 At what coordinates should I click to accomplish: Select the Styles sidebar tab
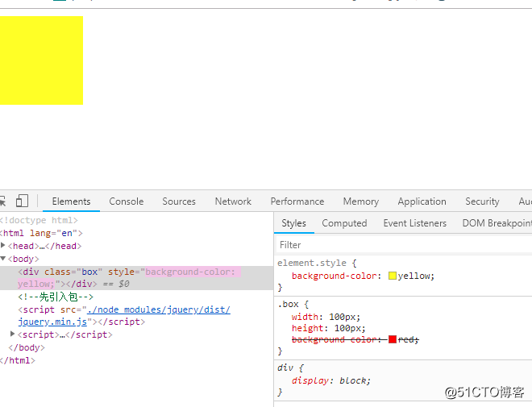(294, 223)
